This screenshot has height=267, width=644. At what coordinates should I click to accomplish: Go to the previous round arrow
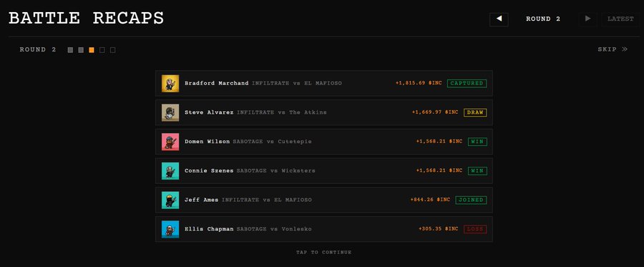499,19
